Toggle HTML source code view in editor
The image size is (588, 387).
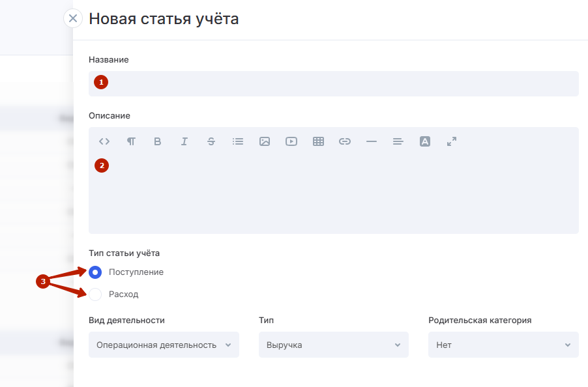pyautogui.click(x=104, y=141)
